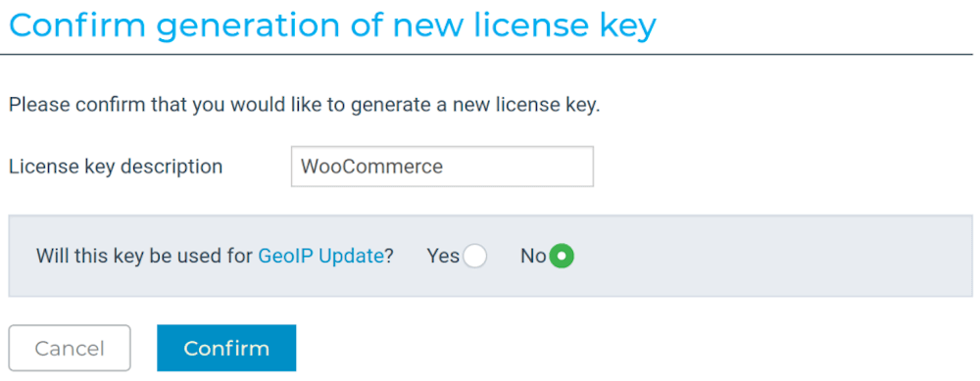Click the "License key description" label

116,167
